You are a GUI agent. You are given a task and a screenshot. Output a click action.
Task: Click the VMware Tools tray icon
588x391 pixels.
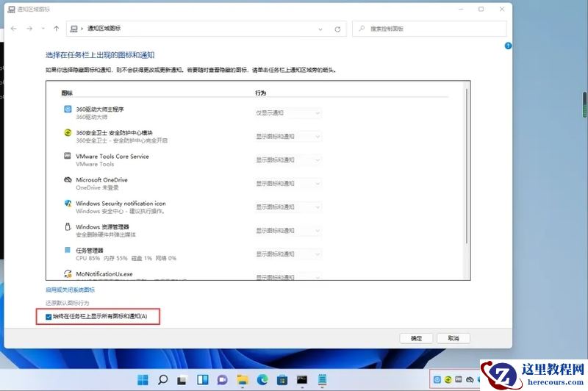coord(458,379)
